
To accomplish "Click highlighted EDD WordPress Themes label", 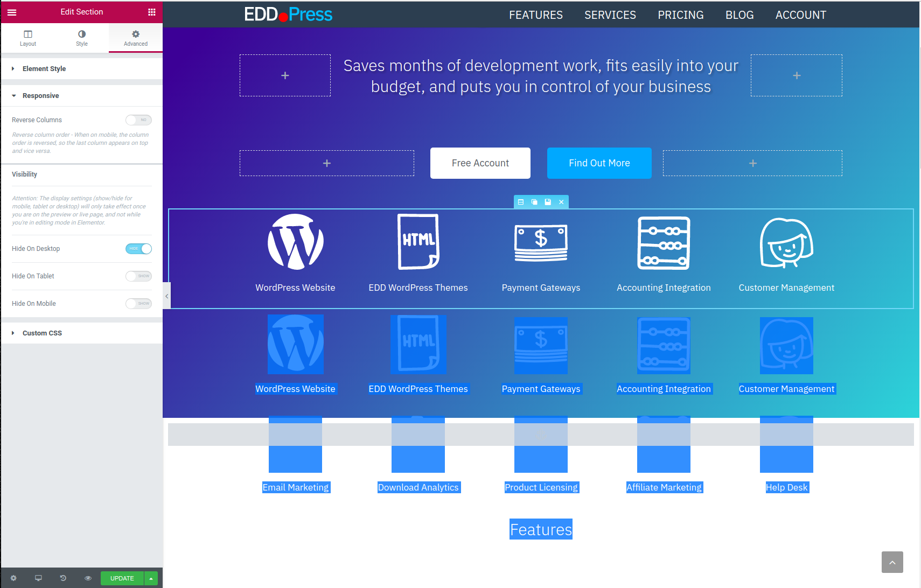I will pyautogui.click(x=418, y=389).
